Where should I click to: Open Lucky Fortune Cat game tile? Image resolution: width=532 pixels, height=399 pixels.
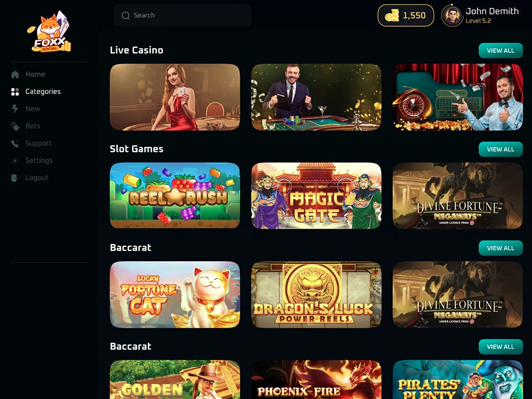(x=175, y=294)
